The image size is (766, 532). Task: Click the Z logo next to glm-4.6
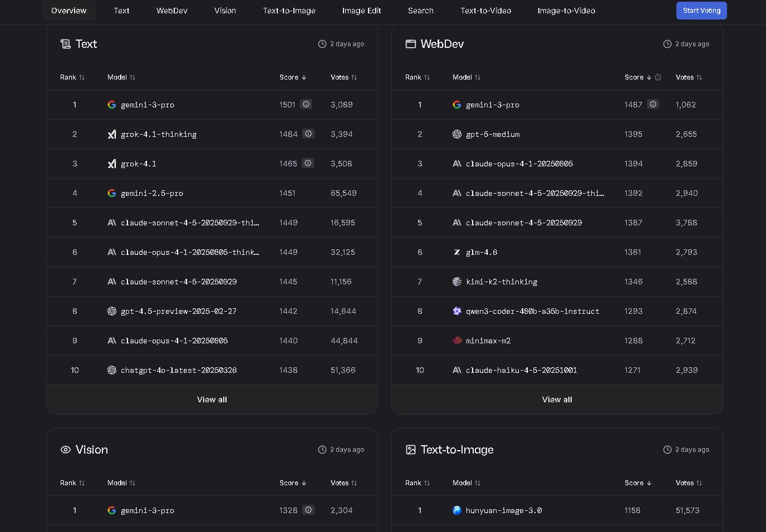tap(457, 252)
